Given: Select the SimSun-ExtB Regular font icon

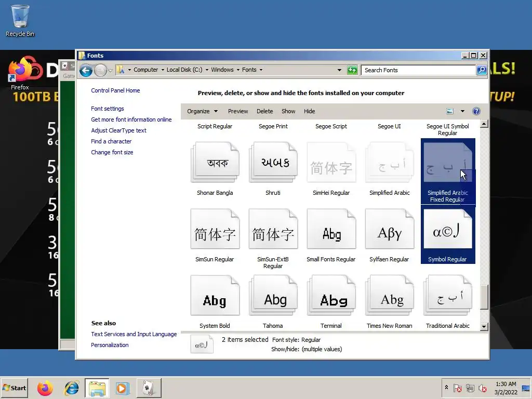Looking at the screenshot, I should click(273, 229).
